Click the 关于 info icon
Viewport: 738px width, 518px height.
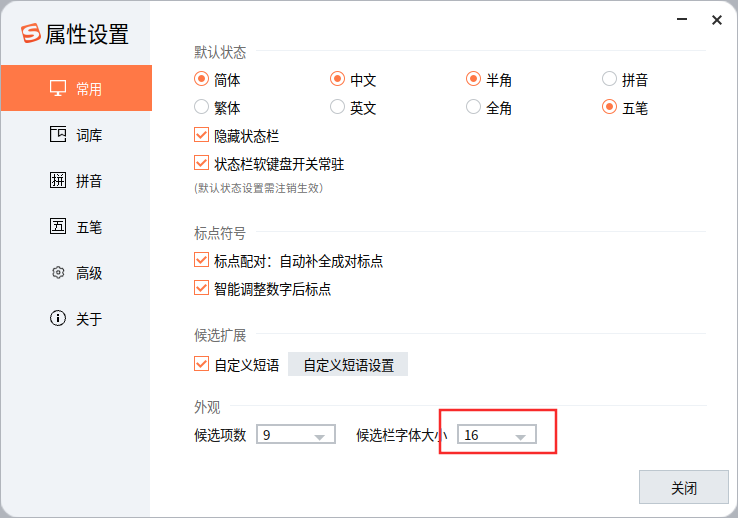58,318
